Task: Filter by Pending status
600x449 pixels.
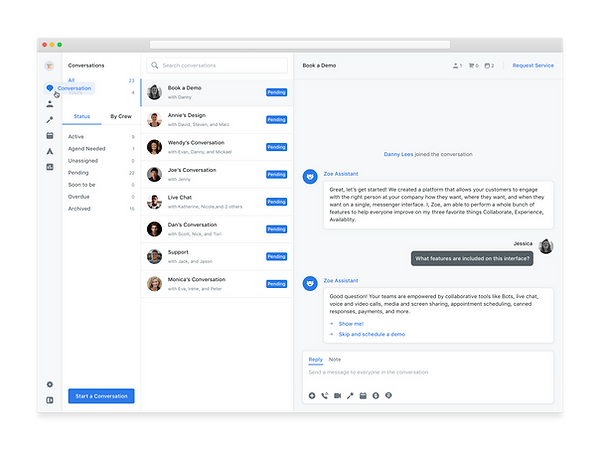Action: click(101, 173)
